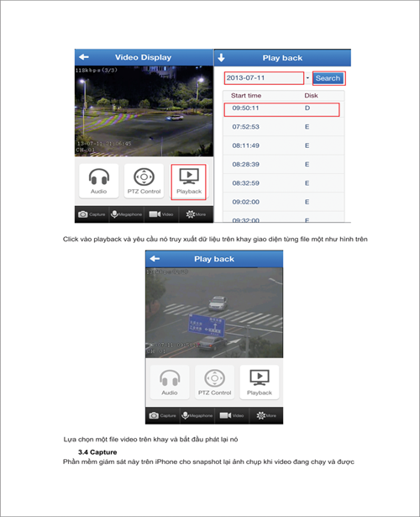Click the daytime crosswalk playback video
420x517 pixels.
(214, 313)
